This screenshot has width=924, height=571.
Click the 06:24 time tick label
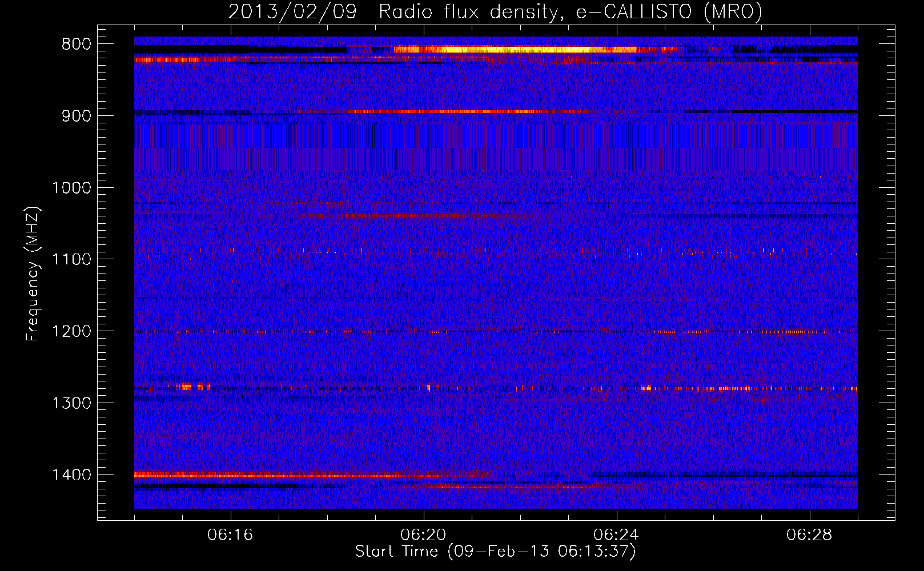click(616, 535)
